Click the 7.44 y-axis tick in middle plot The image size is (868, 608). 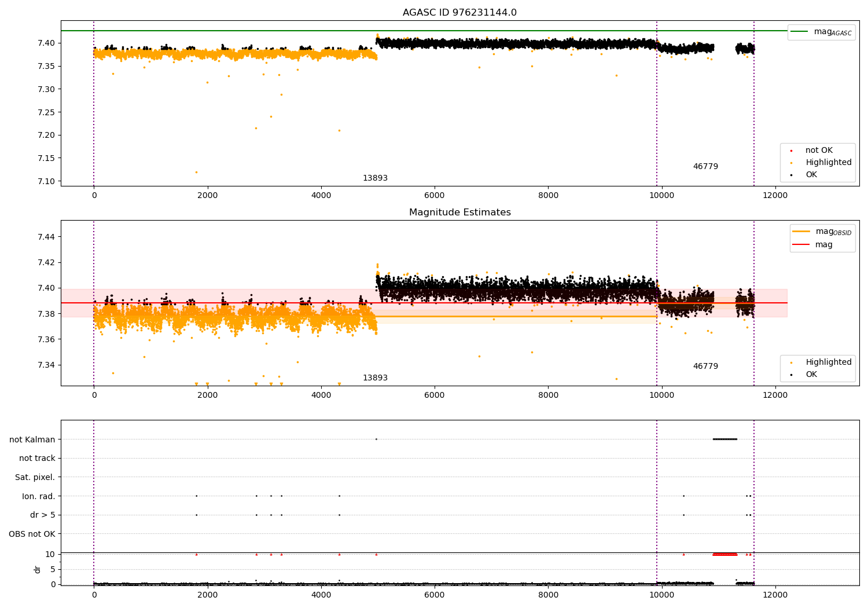[46, 237]
